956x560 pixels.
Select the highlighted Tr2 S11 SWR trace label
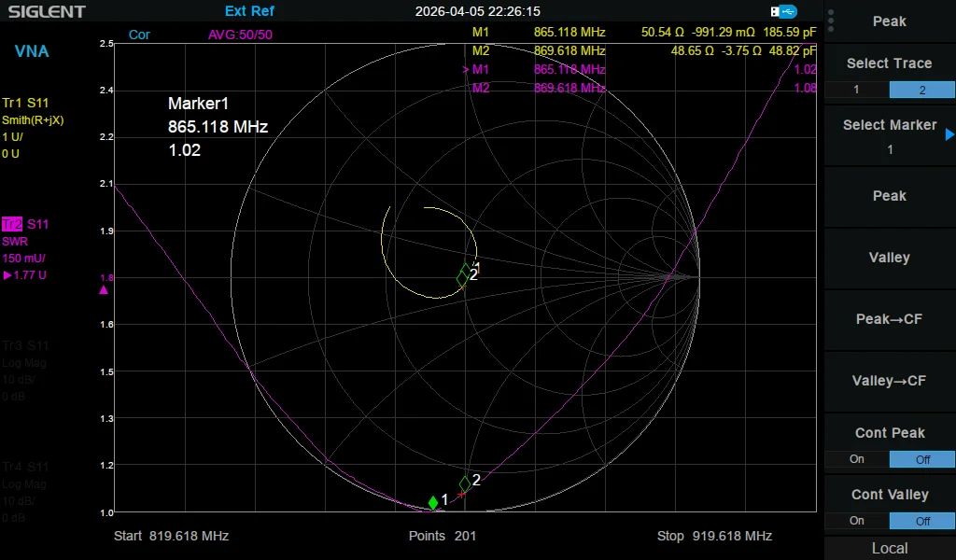[25, 224]
